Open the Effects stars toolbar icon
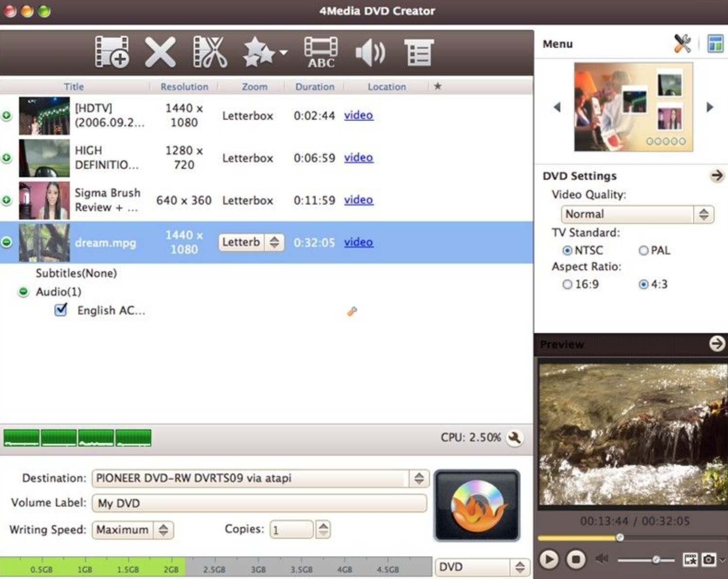This screenshot has width=728, height=579. [259, 52]
